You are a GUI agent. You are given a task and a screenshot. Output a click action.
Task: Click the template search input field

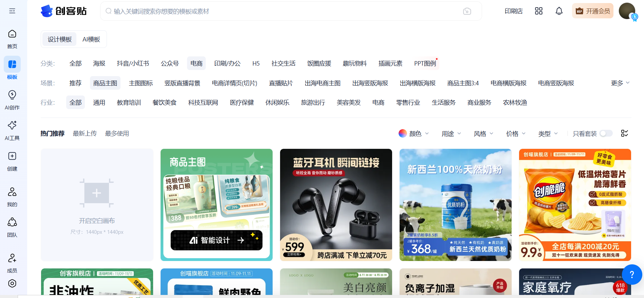click(x=291, y=11)
